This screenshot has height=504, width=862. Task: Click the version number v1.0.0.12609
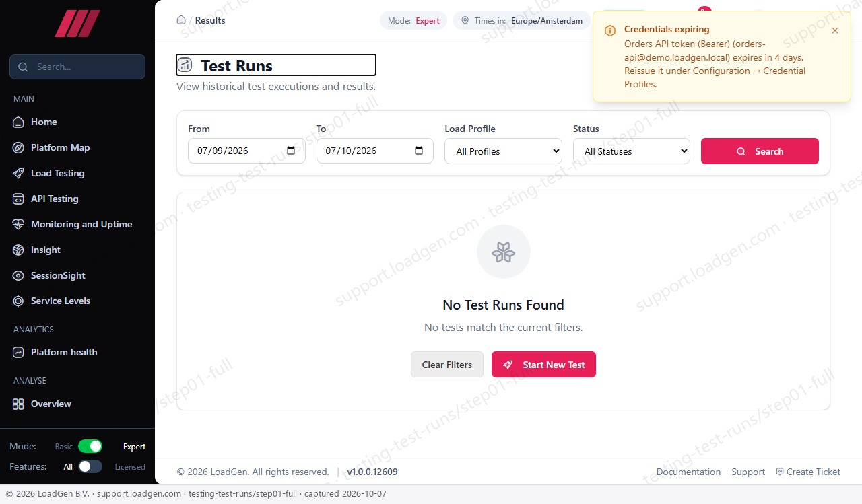click(372, 472)
